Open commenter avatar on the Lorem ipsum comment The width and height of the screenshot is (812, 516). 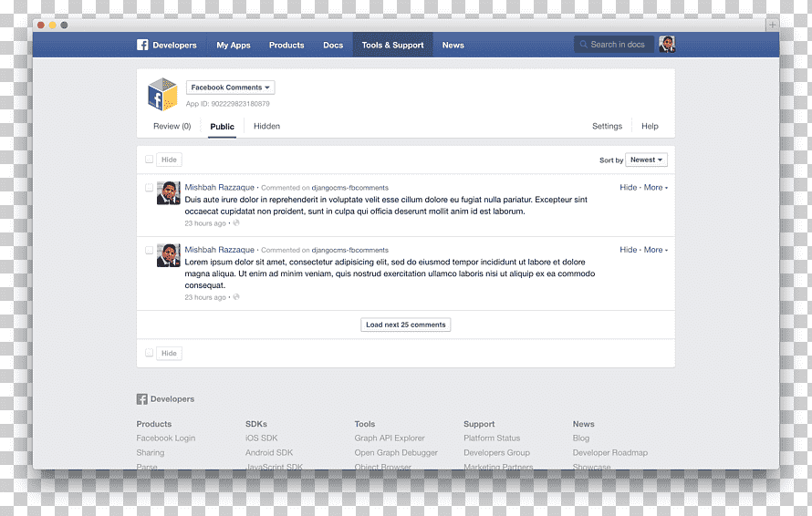point(168,255)
